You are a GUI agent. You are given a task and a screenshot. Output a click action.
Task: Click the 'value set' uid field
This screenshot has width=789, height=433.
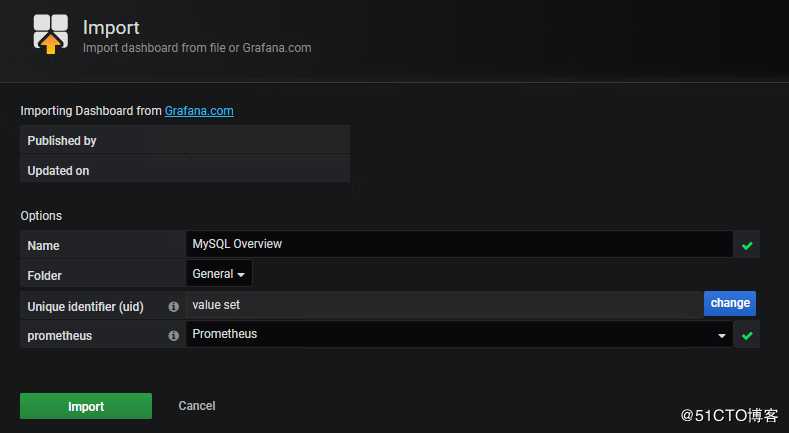click(444, 304)
